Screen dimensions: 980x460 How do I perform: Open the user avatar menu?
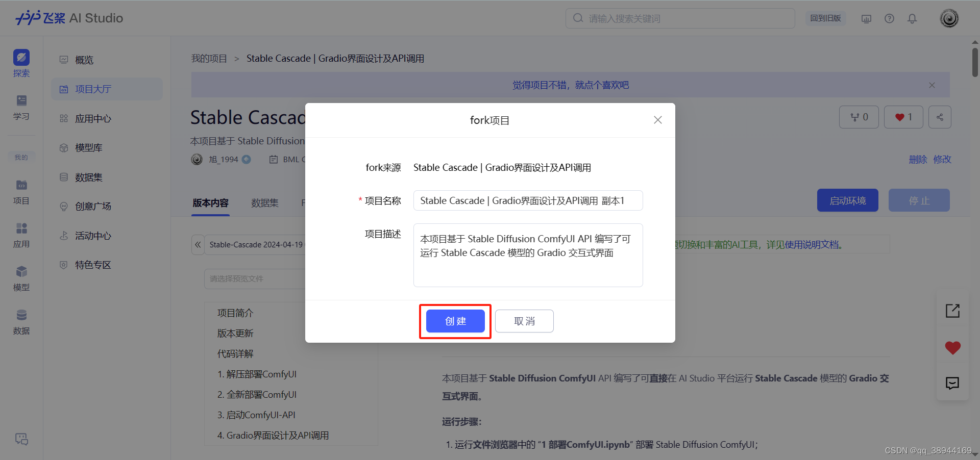(x=949, y=18)
